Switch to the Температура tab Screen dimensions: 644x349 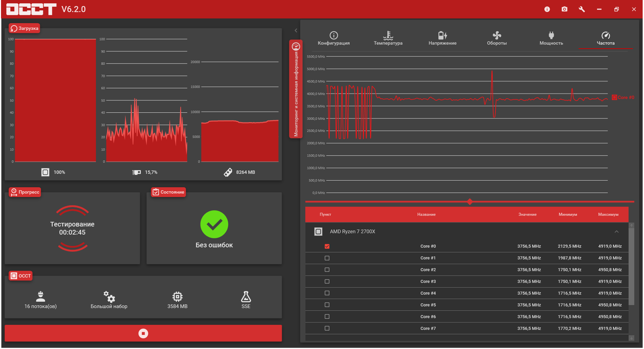coord(388,38)
